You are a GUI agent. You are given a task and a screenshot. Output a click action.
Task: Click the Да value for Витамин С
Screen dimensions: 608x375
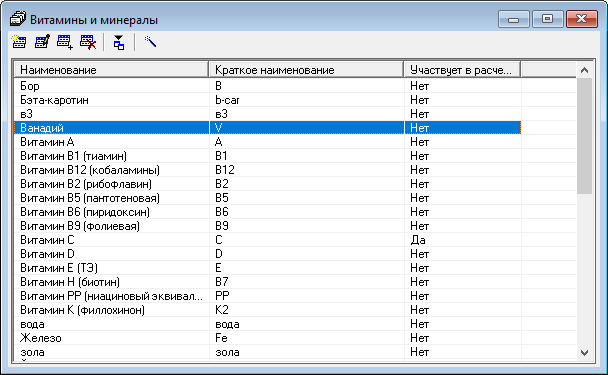[463, 240]
